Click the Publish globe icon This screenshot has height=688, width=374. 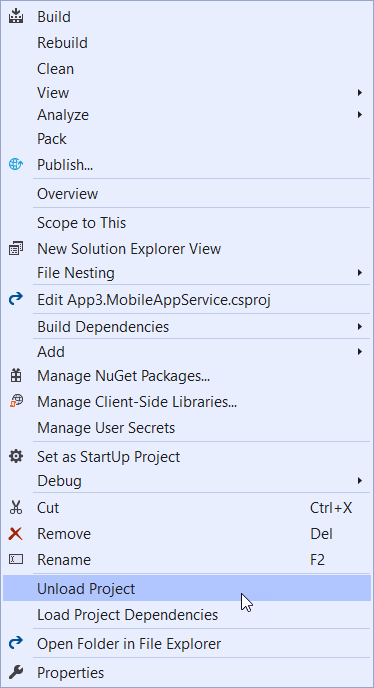[x=16, y=165]
